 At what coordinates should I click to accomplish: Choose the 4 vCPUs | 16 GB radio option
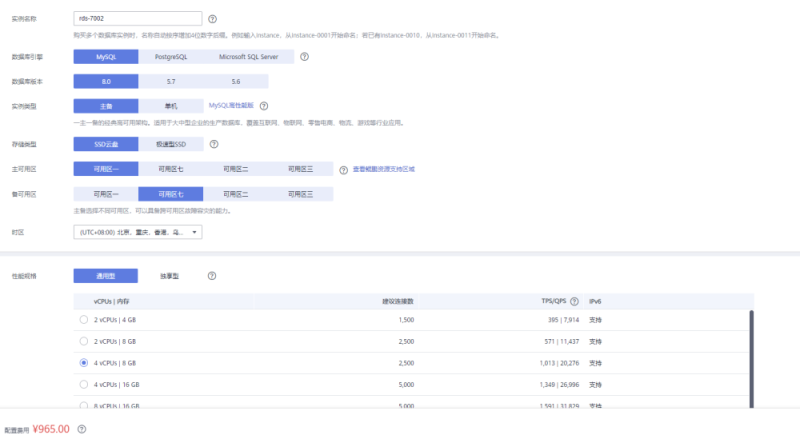coord(83,384)
